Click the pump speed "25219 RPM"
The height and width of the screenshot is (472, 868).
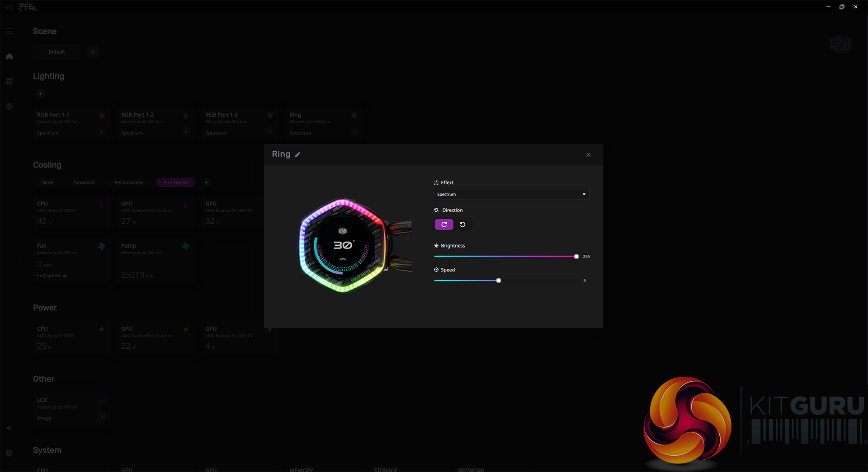click(x=138, y=275)
